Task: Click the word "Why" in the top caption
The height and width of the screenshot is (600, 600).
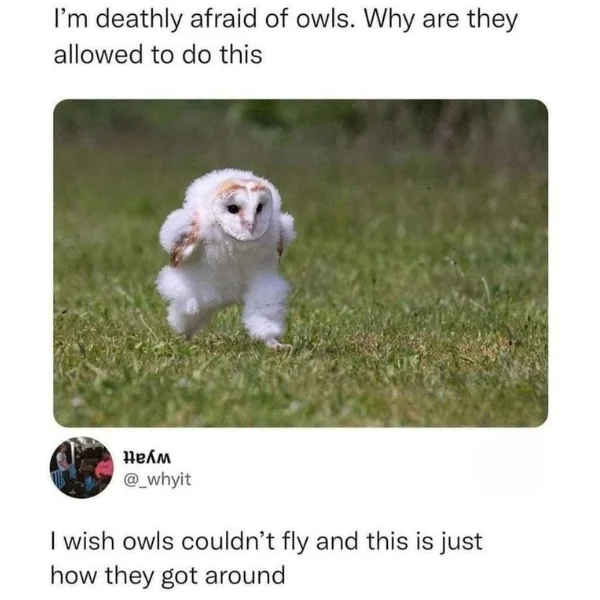Action: pyautogui.click(x=387, y=21)
